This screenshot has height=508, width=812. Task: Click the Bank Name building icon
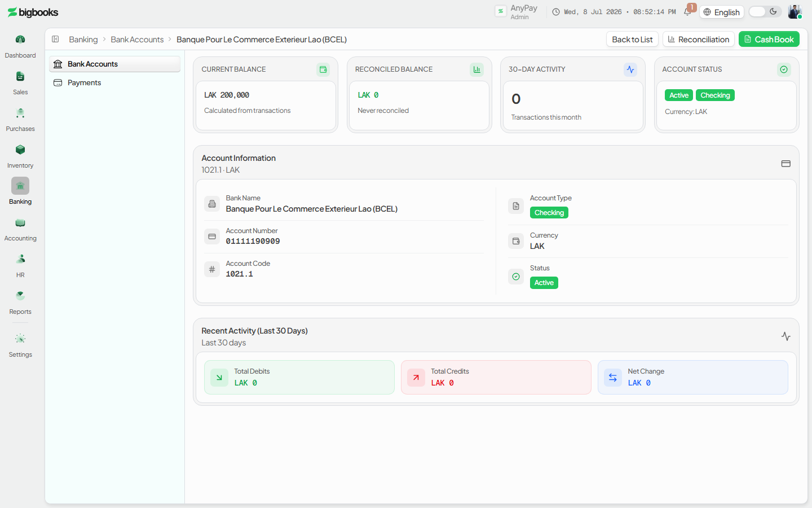tap(212, 204)
